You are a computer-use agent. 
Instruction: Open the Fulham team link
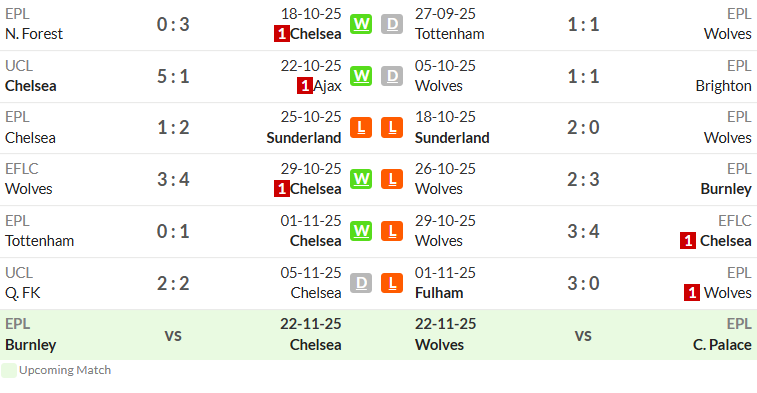click(439, 293)
